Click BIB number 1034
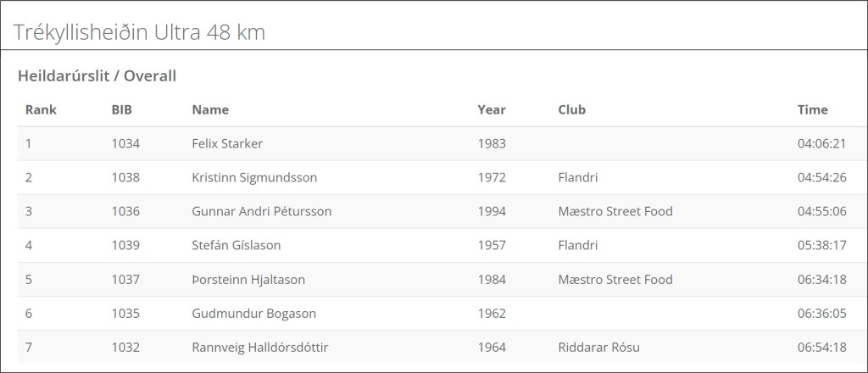Image resolution: width=868 pixels, height=373 pixels. tap(125, 143)
